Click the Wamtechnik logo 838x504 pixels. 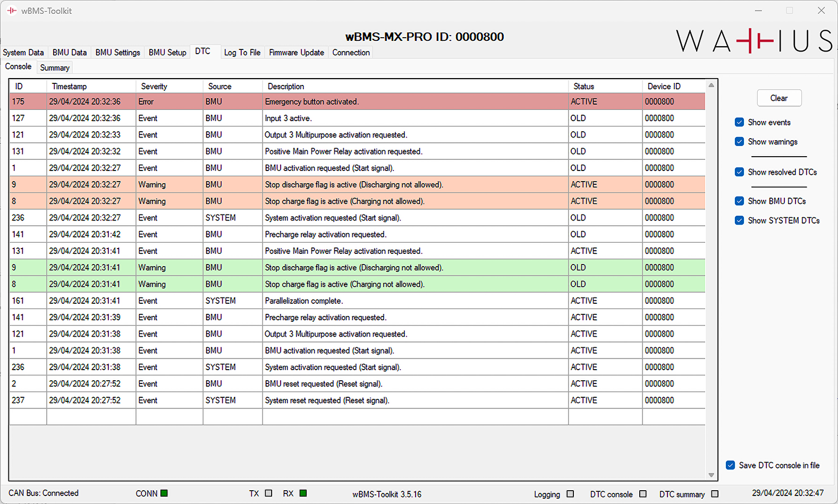[754, 41]
